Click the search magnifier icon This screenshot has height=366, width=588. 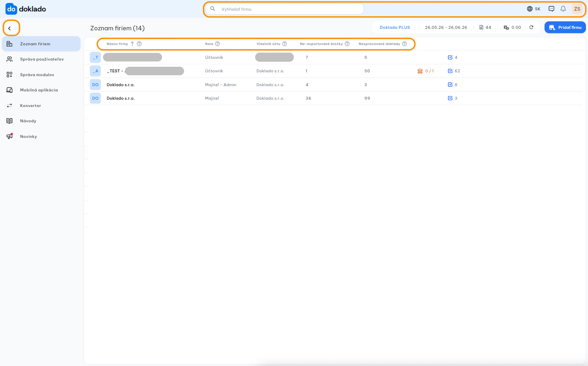click(213, 9)
